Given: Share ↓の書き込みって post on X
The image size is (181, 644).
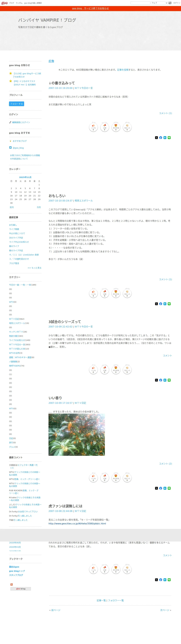Looking at the screenshot, I should coord(156,137).
